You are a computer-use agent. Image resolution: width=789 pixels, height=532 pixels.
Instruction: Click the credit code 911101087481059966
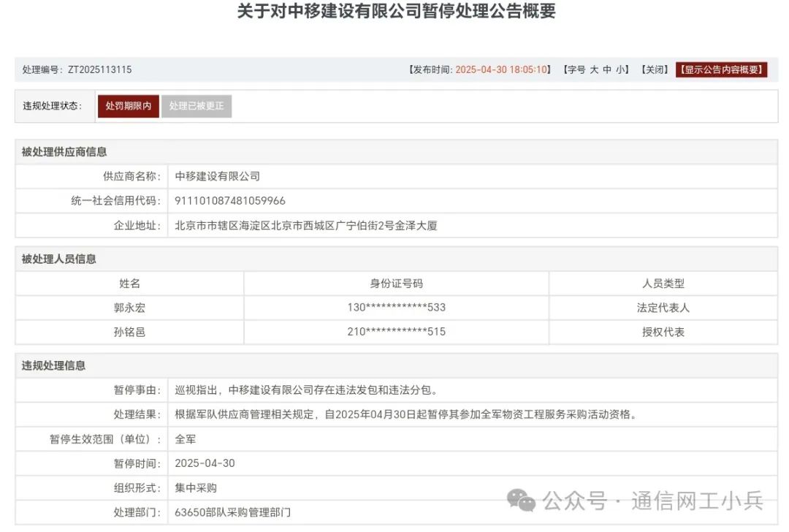(230, 201)
